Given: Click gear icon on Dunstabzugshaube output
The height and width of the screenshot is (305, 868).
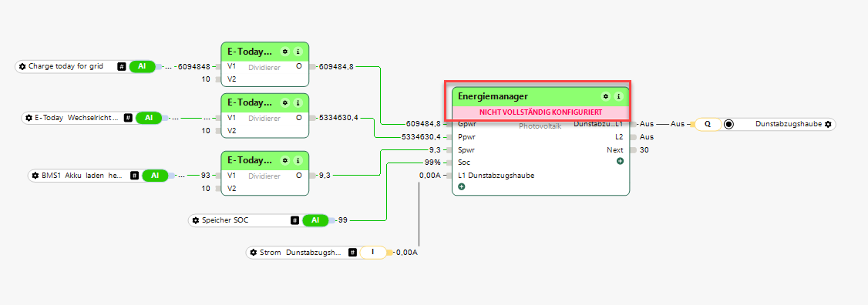Looking at the screenshot, I should coord(828,125).
